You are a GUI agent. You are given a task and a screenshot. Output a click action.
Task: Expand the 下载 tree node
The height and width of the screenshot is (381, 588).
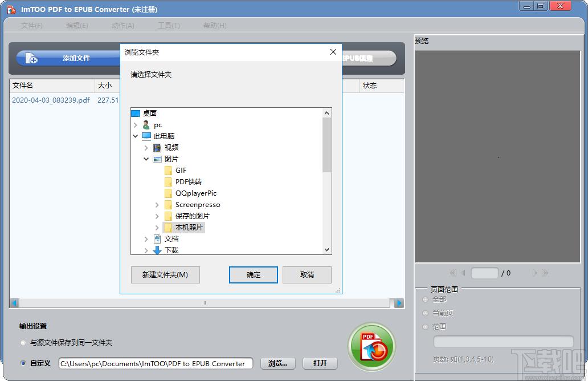[x=146, y=250]
